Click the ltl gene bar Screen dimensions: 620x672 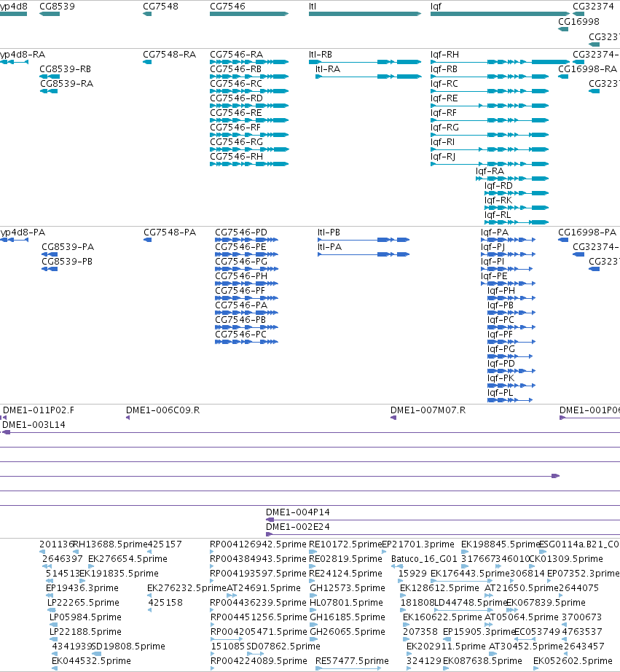point(365,14)
